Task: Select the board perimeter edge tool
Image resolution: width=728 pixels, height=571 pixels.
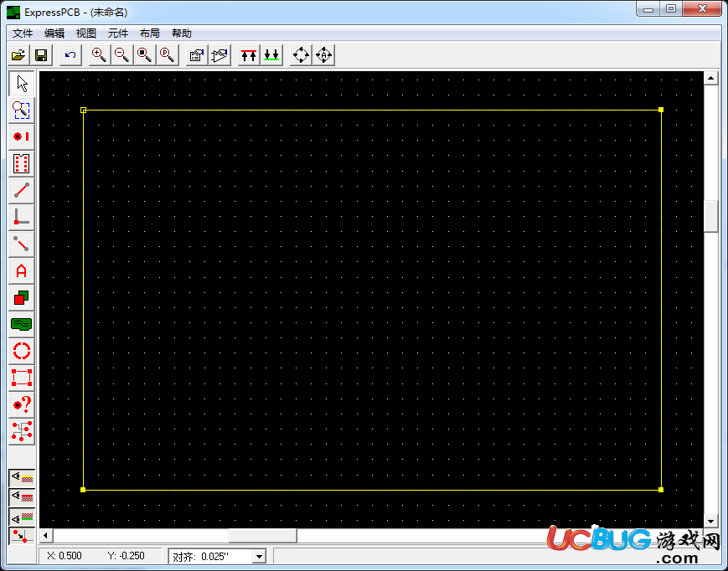Action: [21, 378]
